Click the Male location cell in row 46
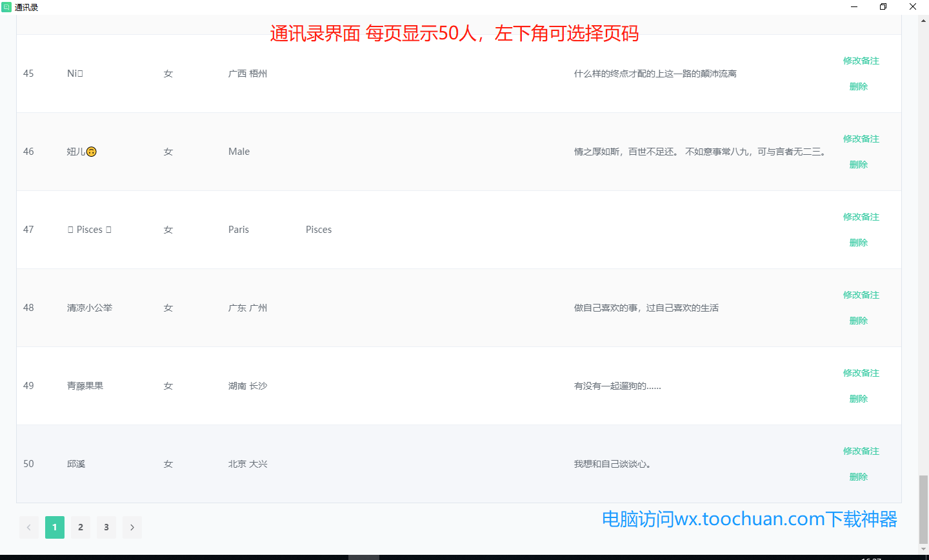 pos(239,152)
